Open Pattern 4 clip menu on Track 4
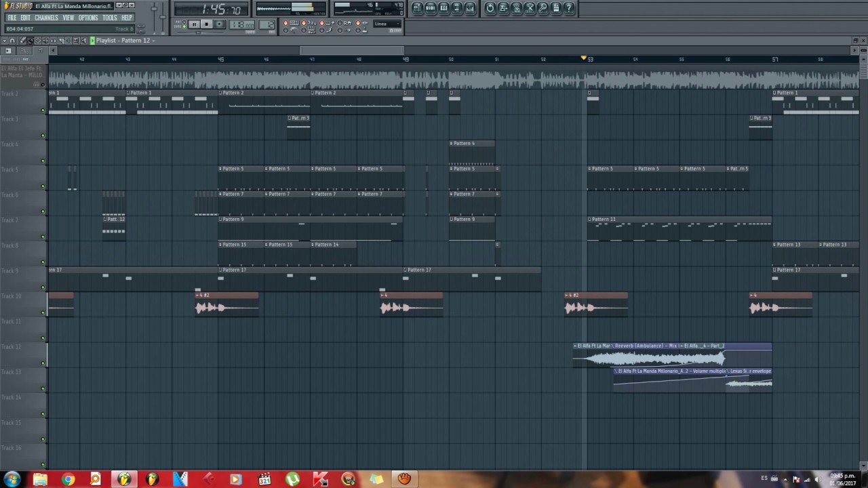 coord(452,144)
